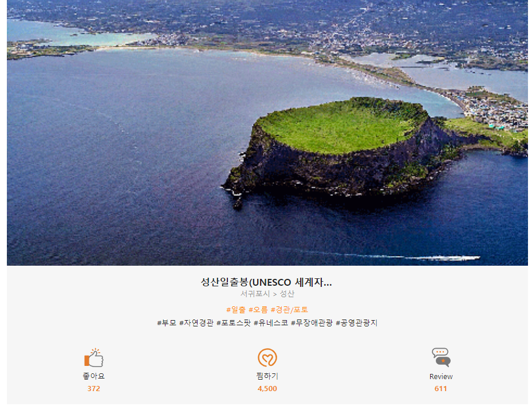Click the 찜하기 label
The width and height of the screenshot is (532, 410).
click(267, 376)
